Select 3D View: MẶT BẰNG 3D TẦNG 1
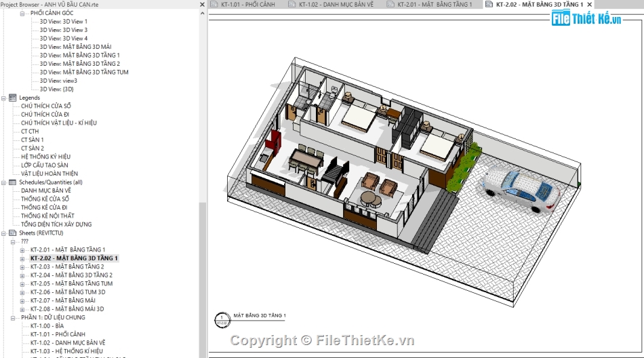This screenshot has width=644, height=358. tap(80, 55)
